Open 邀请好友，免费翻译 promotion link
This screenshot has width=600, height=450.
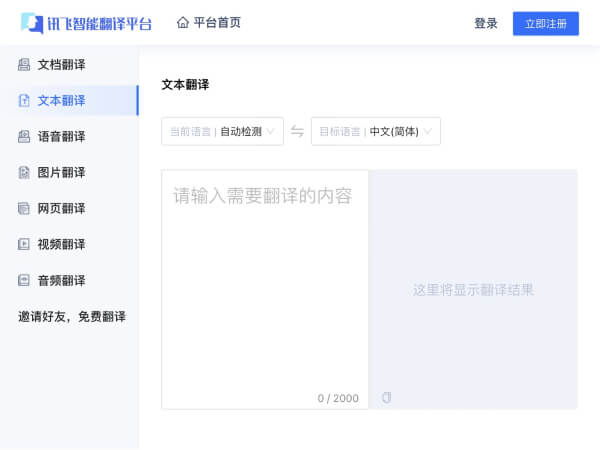pos(72,317)
